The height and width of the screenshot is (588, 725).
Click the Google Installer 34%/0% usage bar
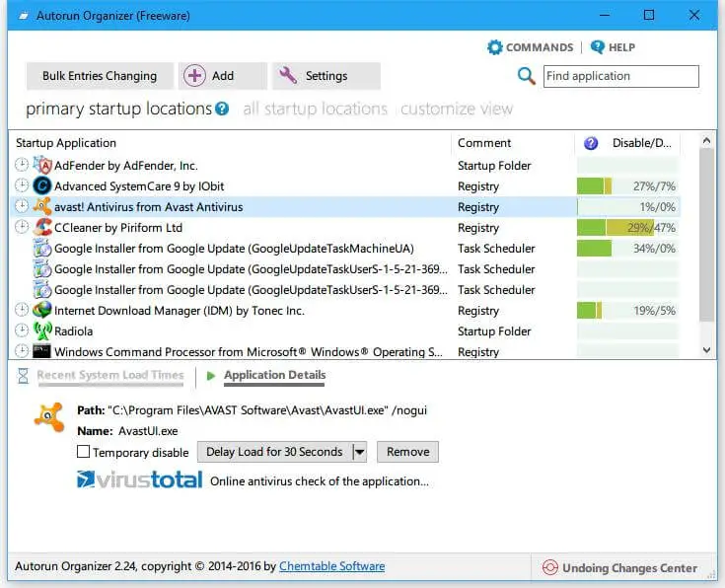tap(627, 249)
